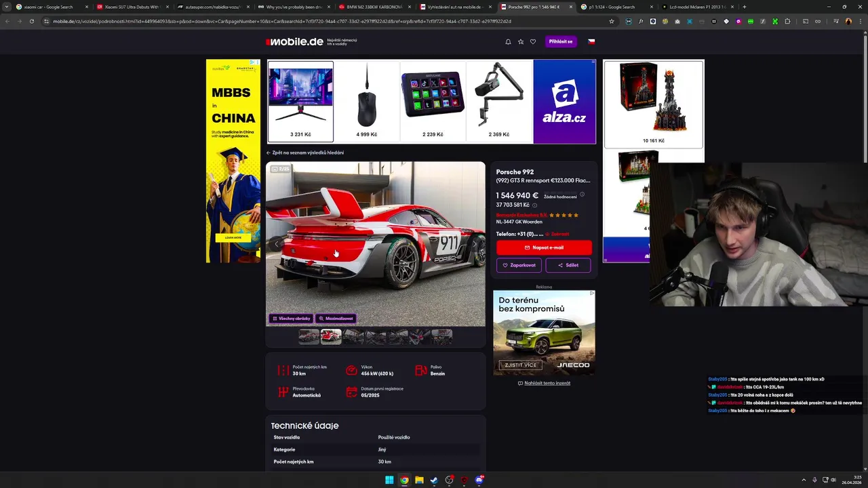Click the star saved-searches icon in header

(521, 41)
